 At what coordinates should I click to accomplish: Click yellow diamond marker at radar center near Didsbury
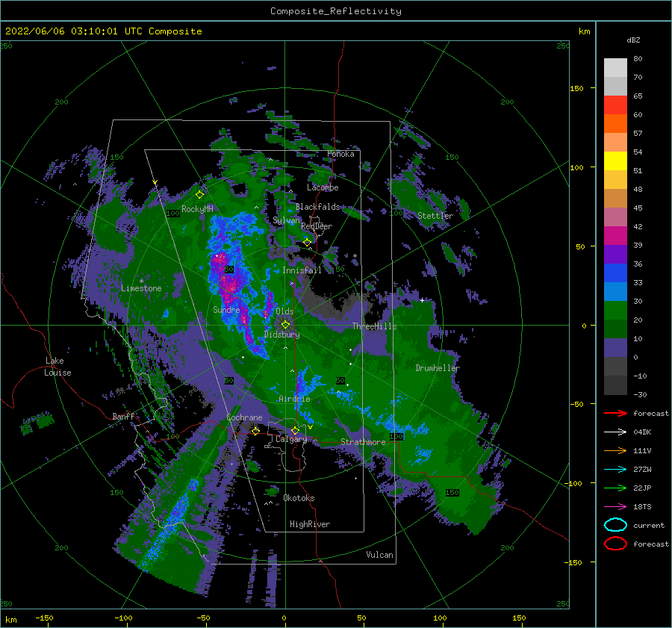[x=285, y=325]
